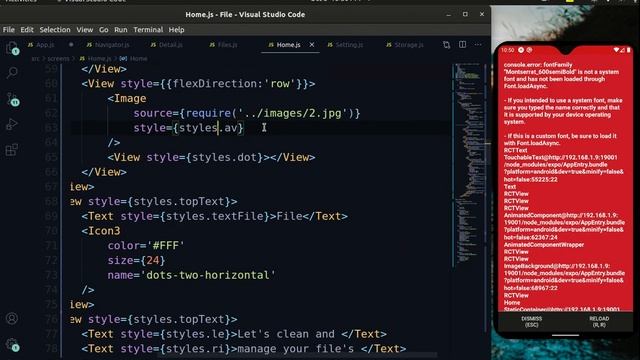Click the phone home gesture bar
Viewport: 640px width, 360px height.
point(565,336)
